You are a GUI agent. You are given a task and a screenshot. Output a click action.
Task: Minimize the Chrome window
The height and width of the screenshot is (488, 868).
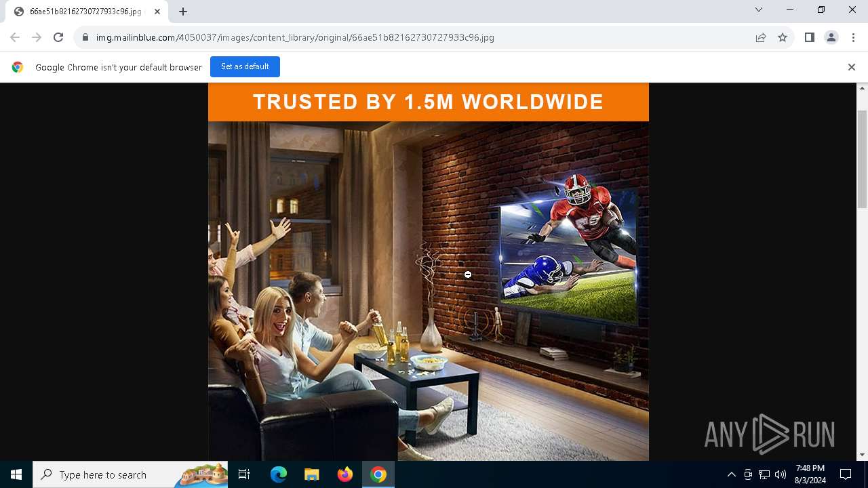(790, 9)
